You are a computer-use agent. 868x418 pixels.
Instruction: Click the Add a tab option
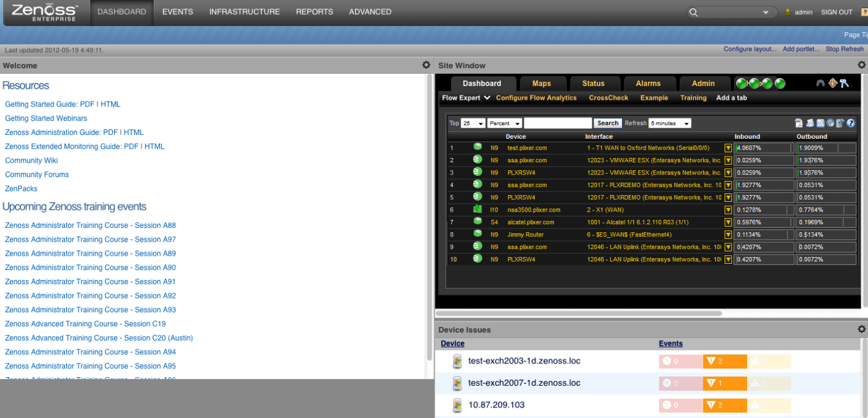coord(732,98)
